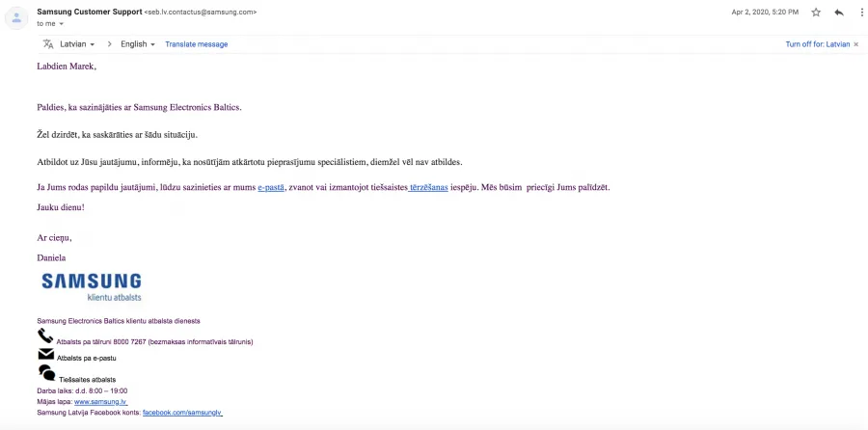
Task: Click 'Tiešsaites atbalsts' text
Action: 88,380
